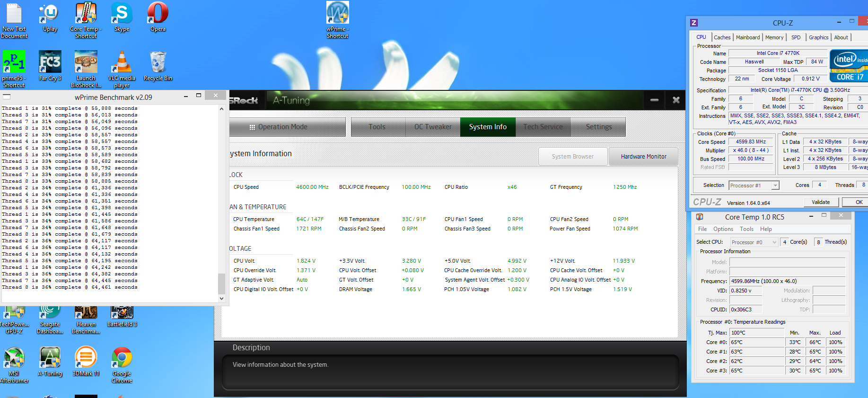Open the 3DMark 11 desktop icon
This screenshot has width=868, height=398.
tap(86, 362)
